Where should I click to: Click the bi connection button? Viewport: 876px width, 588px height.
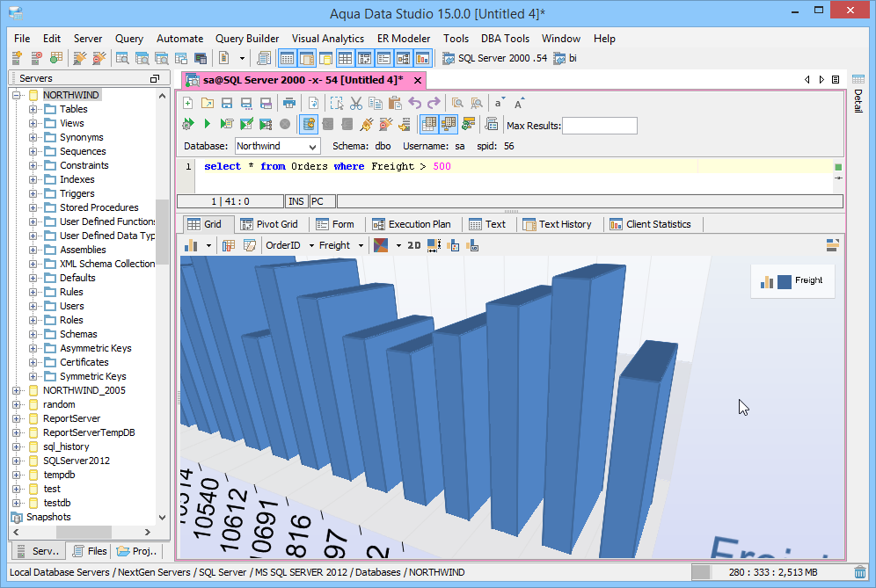point(565,58)
